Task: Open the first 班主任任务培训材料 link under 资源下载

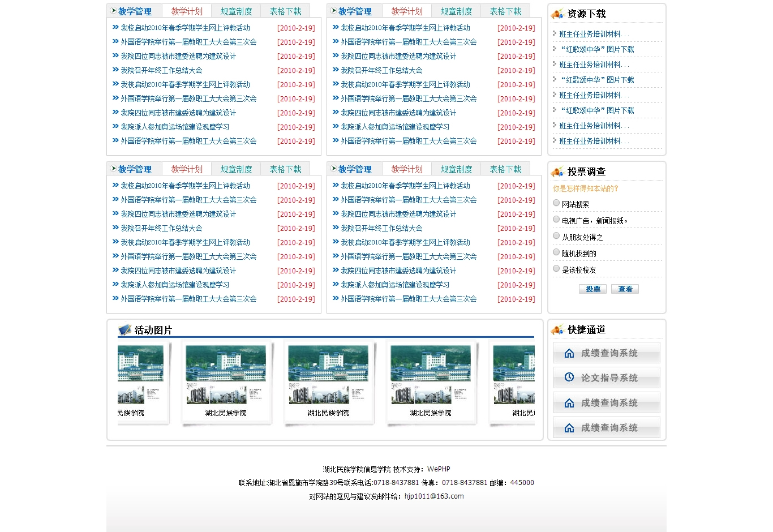Action: tap(594, 34)
